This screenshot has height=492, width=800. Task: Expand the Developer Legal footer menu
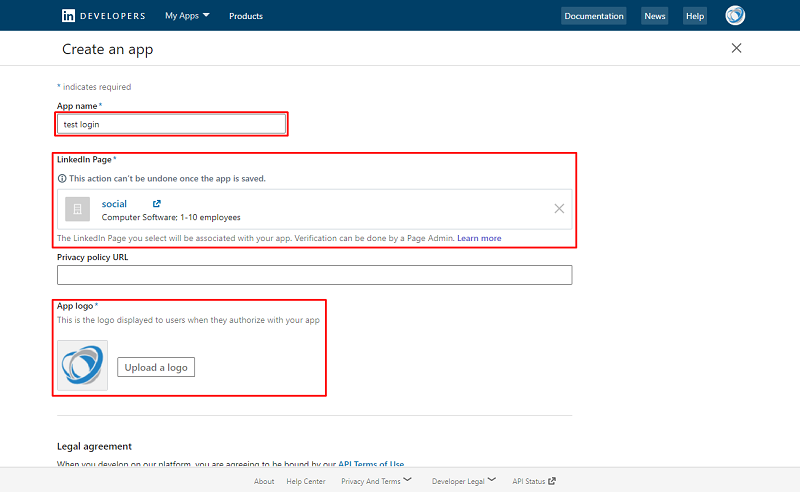coord(463,481)
